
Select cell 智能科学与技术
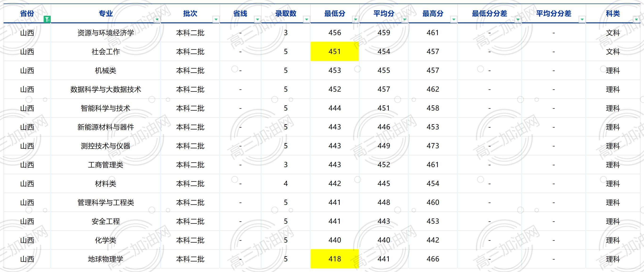[x=105, y=108]
